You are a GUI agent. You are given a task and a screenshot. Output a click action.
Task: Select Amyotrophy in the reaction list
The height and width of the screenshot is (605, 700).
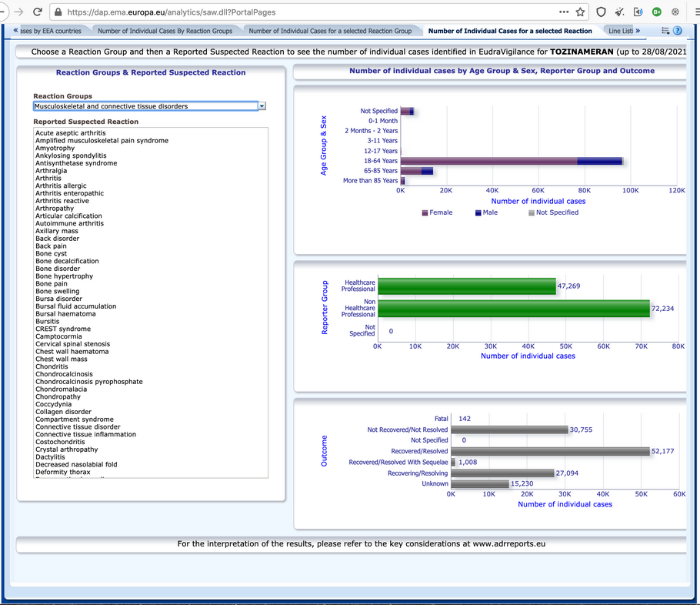pos(55,149)
